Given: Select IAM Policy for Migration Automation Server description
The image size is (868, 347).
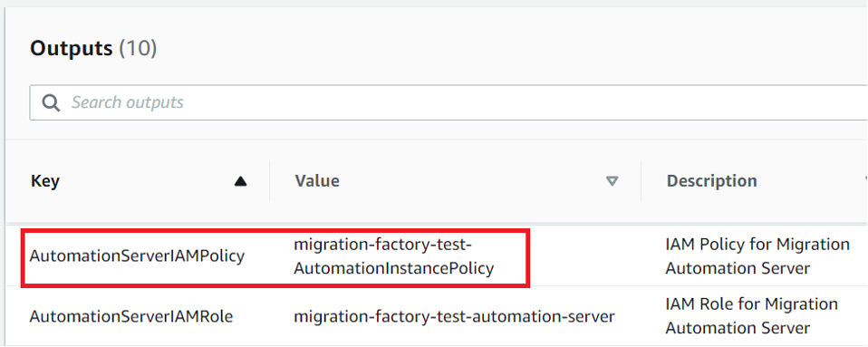Looking at the screenshot, I should point(757,256).
